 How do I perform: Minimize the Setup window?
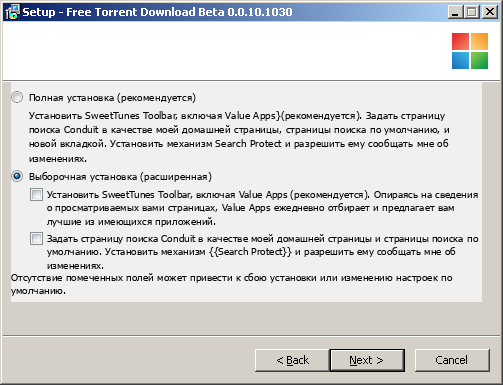point(455,12)
